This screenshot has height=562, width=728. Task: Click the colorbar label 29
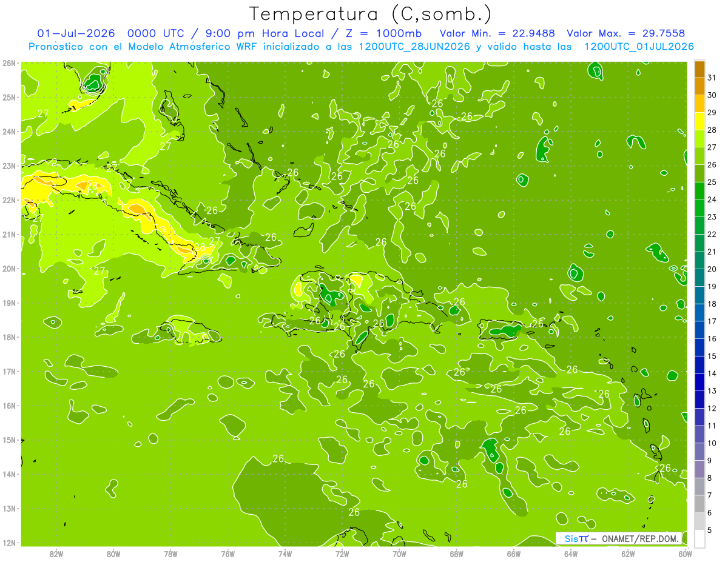tap(712, 112)
